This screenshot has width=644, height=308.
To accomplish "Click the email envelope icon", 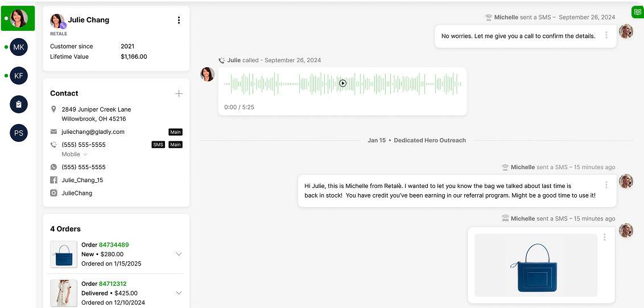I will [x=53, y=132].
